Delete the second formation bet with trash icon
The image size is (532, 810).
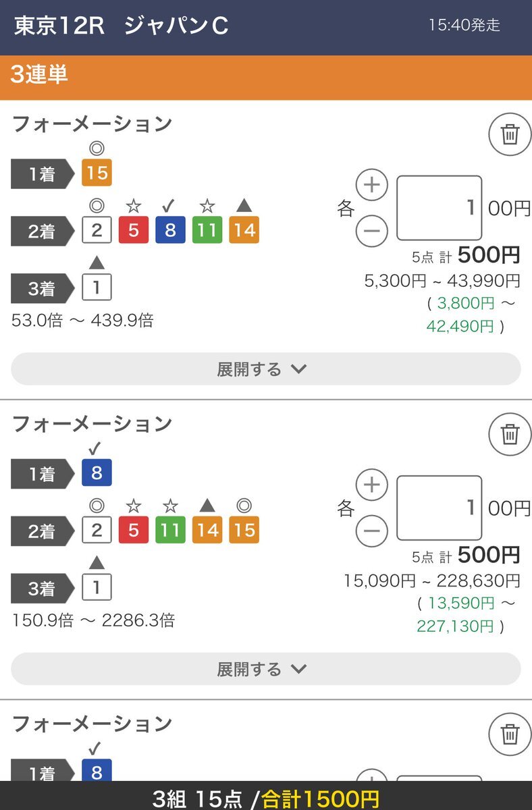(x=510, y=435)
